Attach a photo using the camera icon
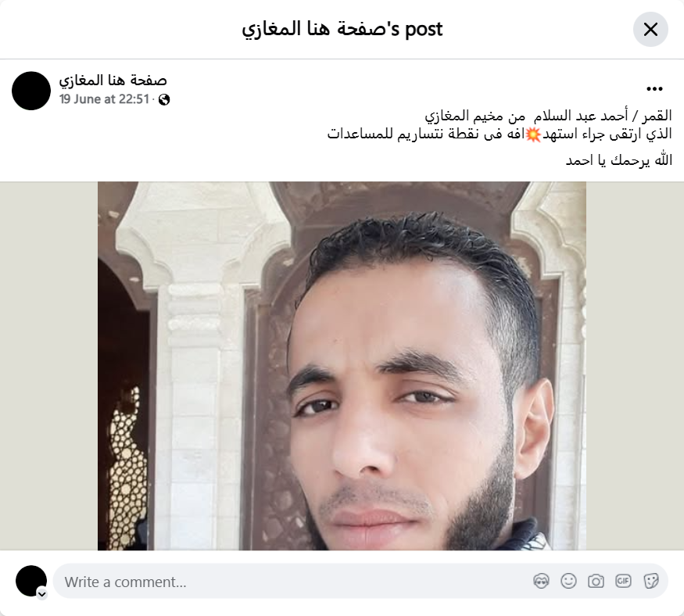This screenshot has width=684, height=616. [596, 581]
